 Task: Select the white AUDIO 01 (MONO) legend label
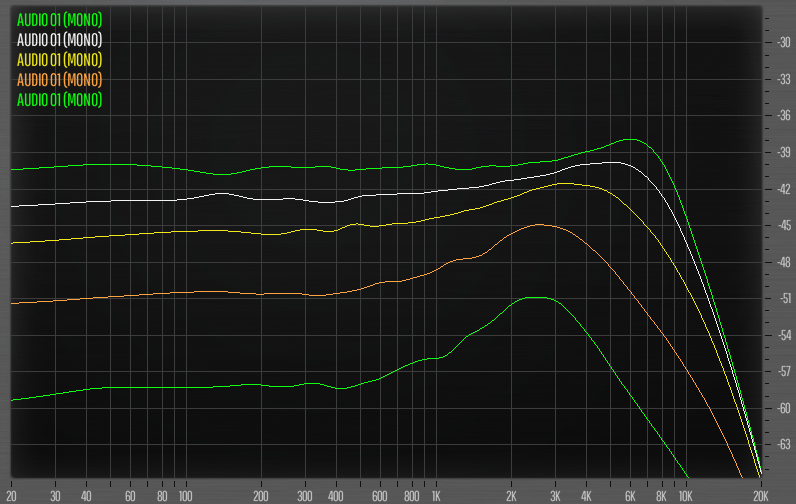click(60, 39)
